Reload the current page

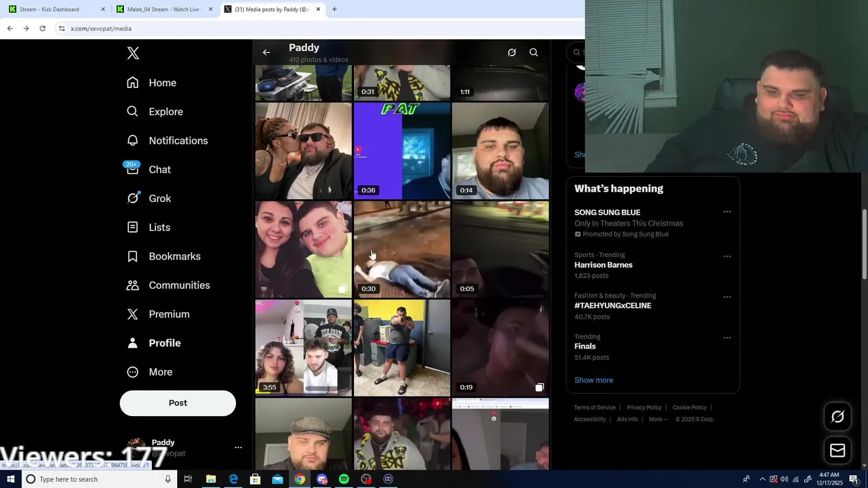[42, 28]
